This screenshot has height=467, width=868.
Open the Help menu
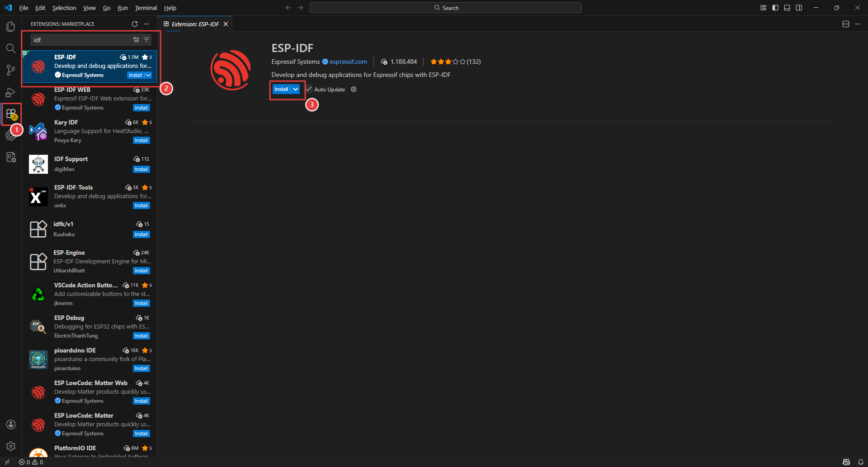(x=170, y=8)
